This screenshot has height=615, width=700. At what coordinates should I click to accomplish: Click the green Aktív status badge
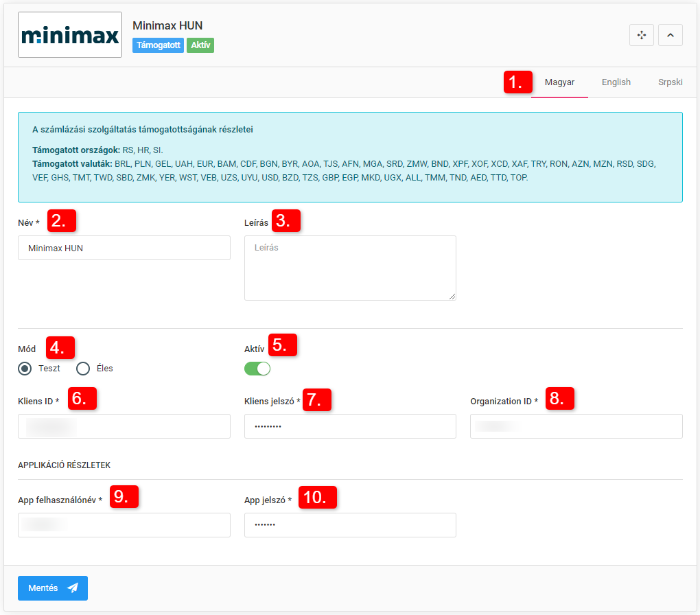pos(200,45)
